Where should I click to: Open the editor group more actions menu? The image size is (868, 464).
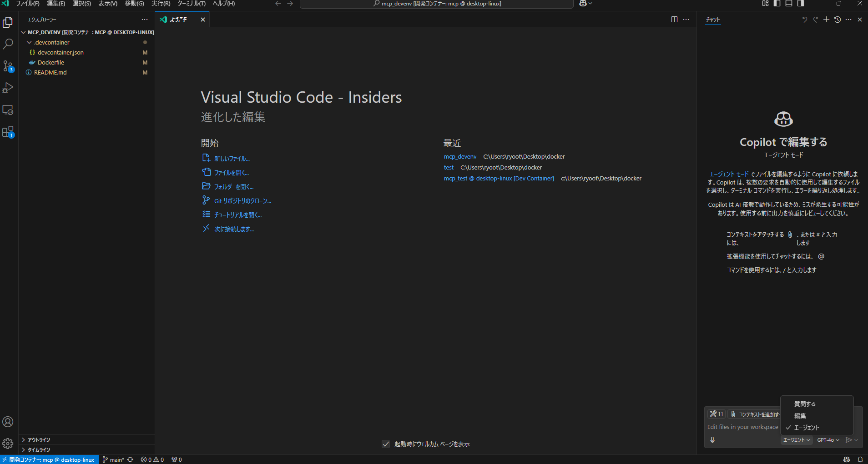pos(686,20)
